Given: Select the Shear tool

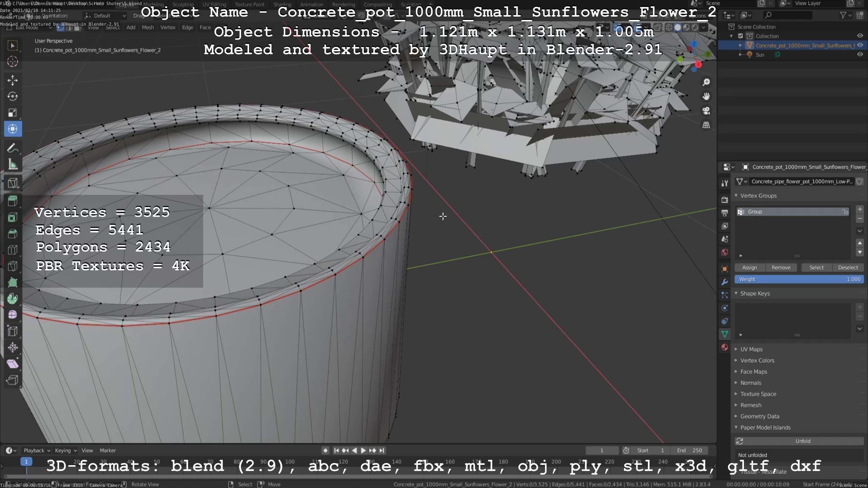Looking at the screenshot, I should [13, 364].
